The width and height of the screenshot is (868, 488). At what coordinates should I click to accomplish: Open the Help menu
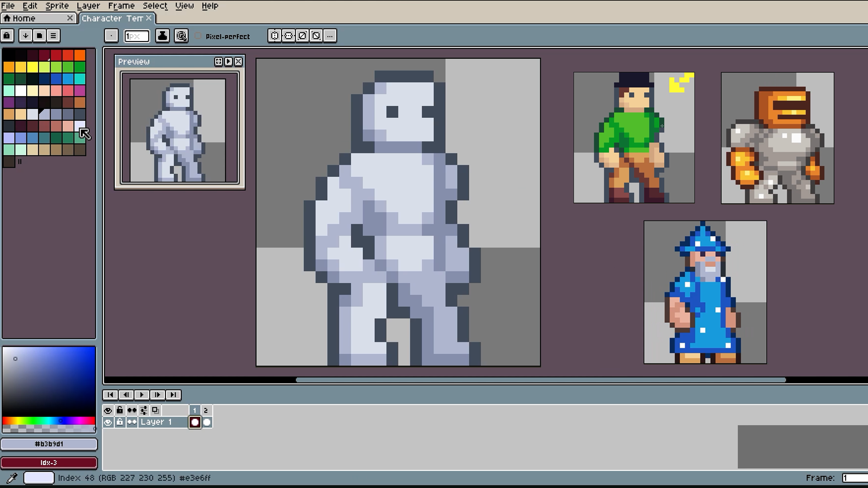(210, 6)
